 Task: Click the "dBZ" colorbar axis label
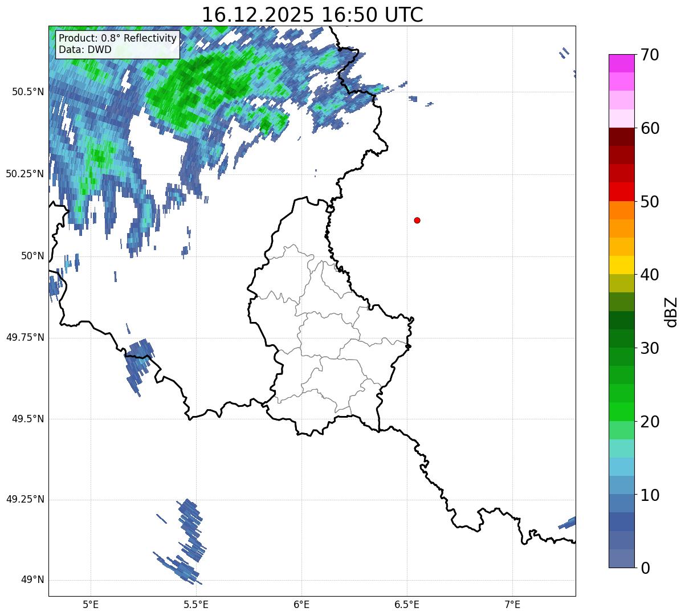click(x=671, y=312)
